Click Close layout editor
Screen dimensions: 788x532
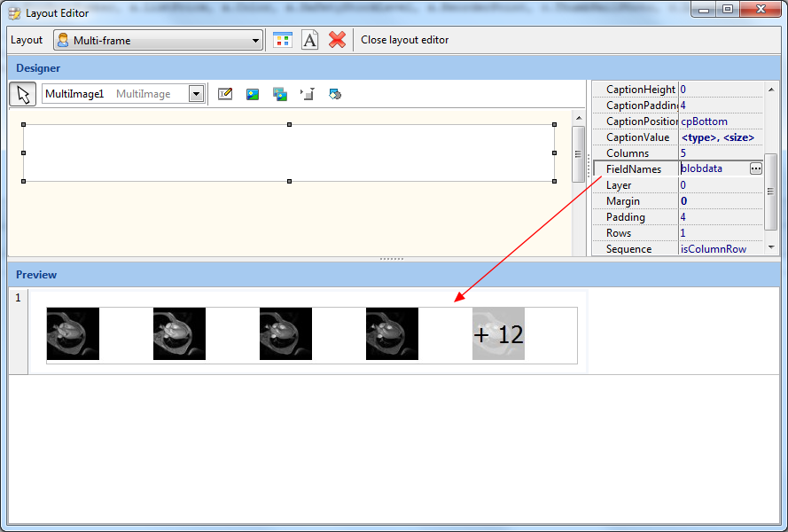pyautogui.click(x=404, y=40)
